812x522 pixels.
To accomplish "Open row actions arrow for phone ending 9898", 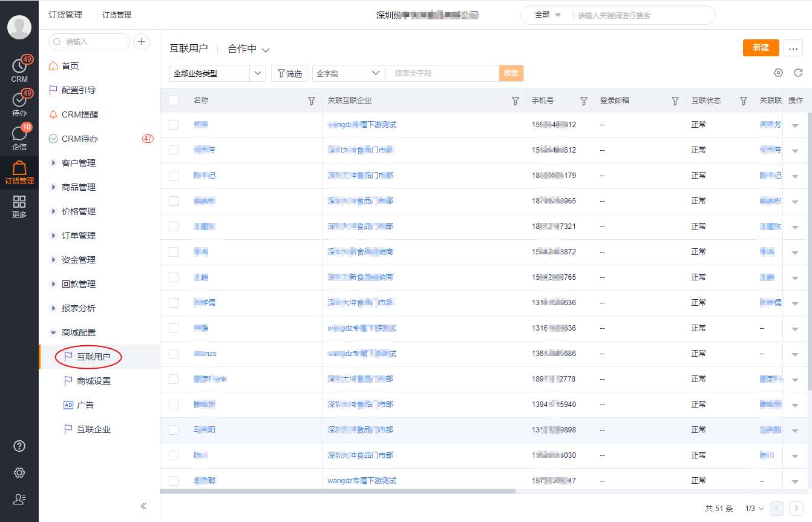I will pyautogui.click(x=795, y=431).
